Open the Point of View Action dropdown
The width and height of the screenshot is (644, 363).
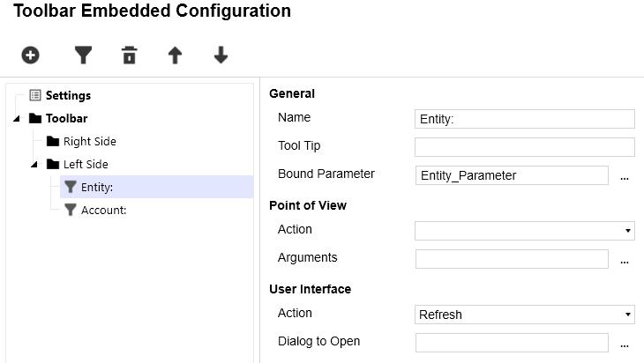(524, 231)
